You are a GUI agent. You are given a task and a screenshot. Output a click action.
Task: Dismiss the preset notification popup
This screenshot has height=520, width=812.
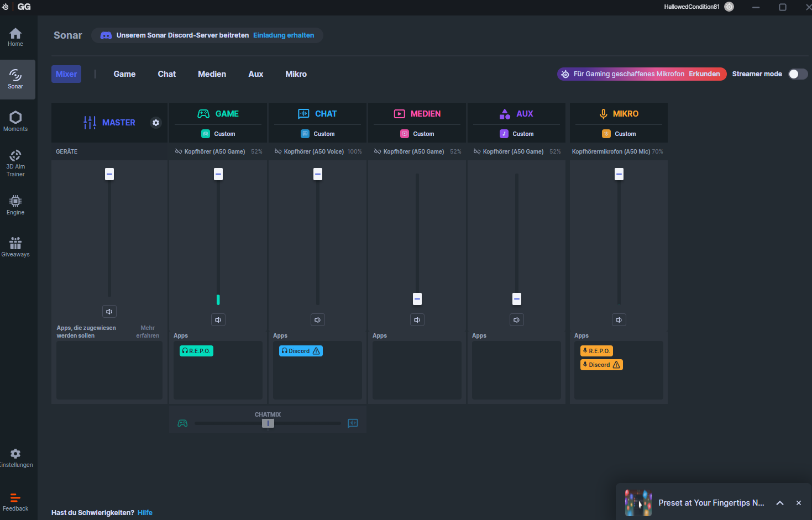(799, 503)
